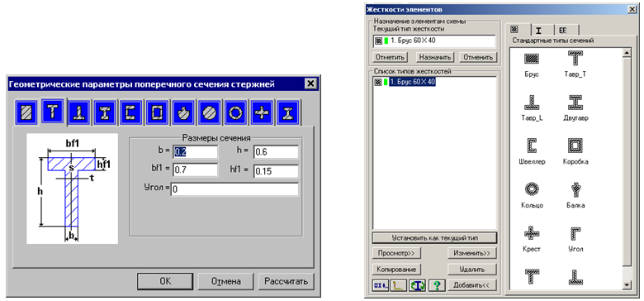
Task: Click the Рассчитать button
Action: coord(286,282)
